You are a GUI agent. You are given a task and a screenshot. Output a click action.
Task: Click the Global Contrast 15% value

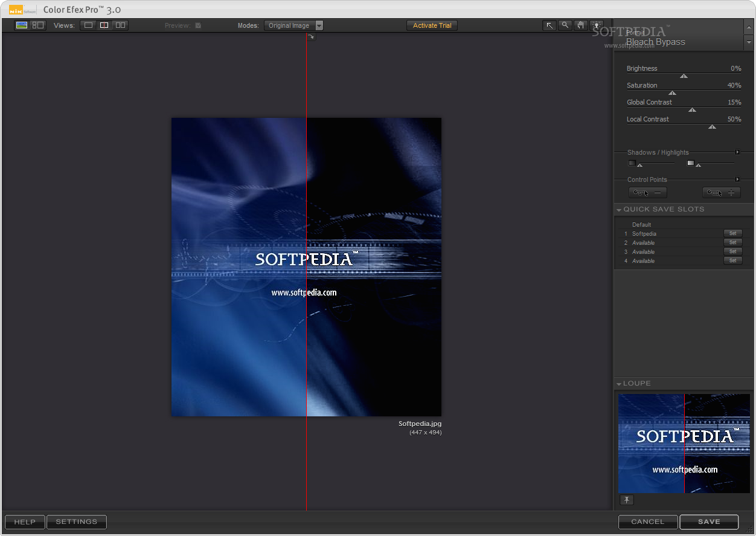point(734,102)
